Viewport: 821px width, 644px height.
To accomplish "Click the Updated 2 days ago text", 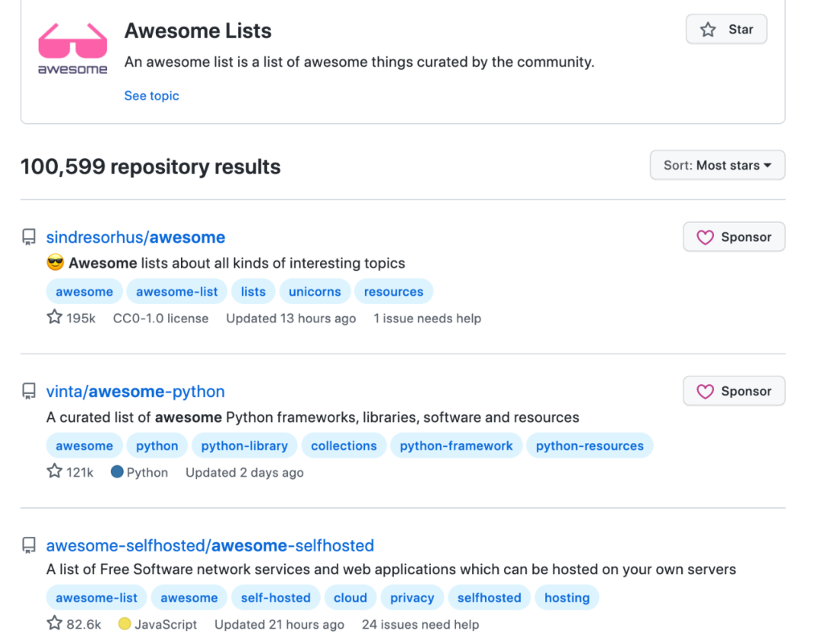I will coord(245,472).
